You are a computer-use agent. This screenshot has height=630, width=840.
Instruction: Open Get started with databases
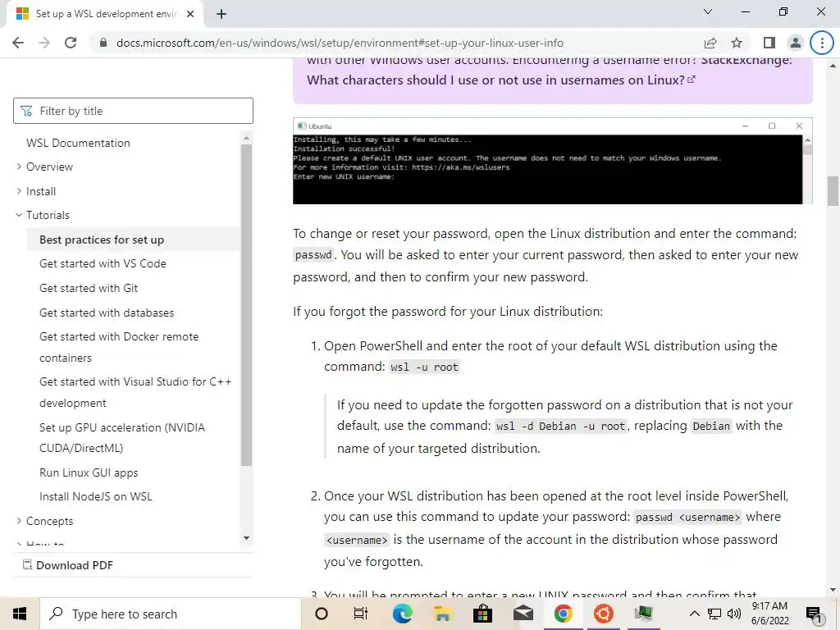coord(107,313)
